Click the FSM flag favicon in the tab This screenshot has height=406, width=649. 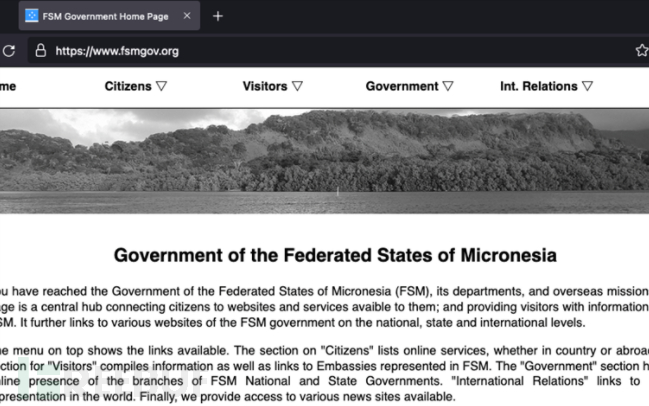(31, 16)
